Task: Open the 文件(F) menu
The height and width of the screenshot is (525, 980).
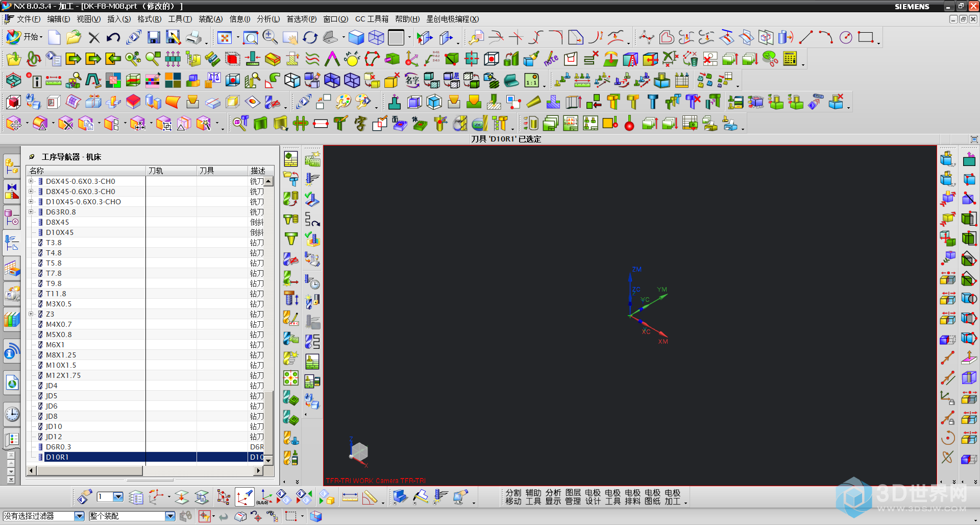Action: coord(29,19)
